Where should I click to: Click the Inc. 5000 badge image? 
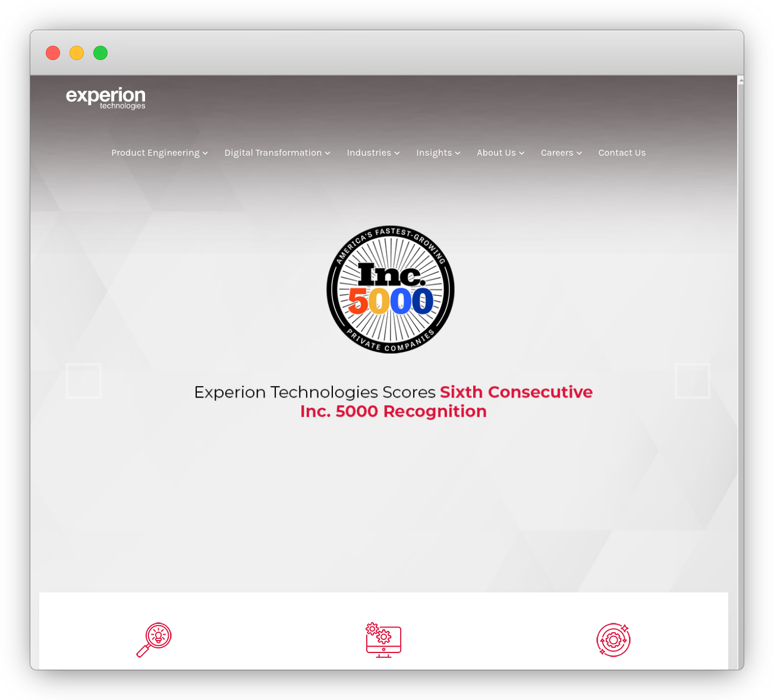391,290
